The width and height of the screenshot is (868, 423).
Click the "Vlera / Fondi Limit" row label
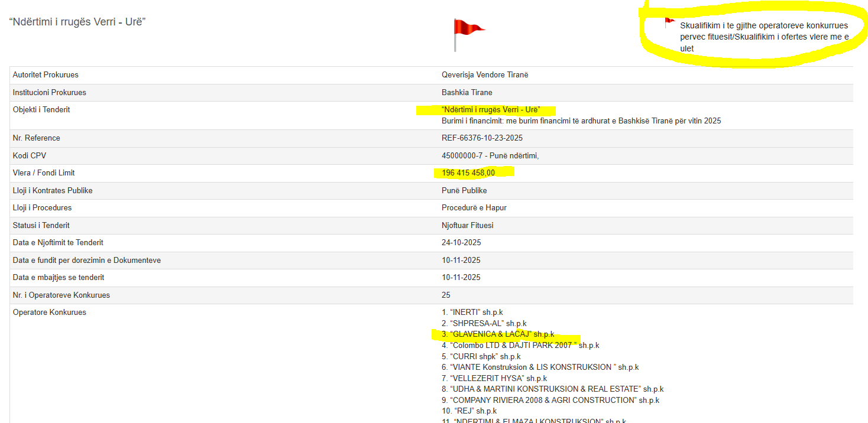tap(44, 173)
